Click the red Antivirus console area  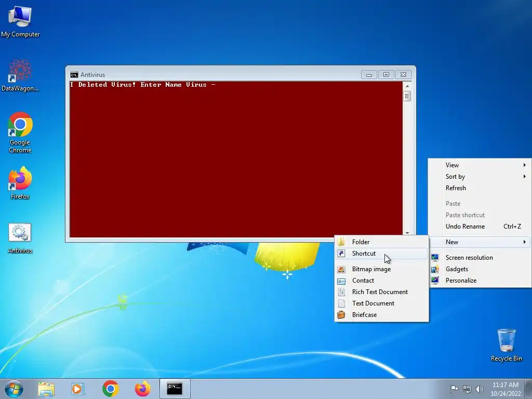tap(236, 159)
